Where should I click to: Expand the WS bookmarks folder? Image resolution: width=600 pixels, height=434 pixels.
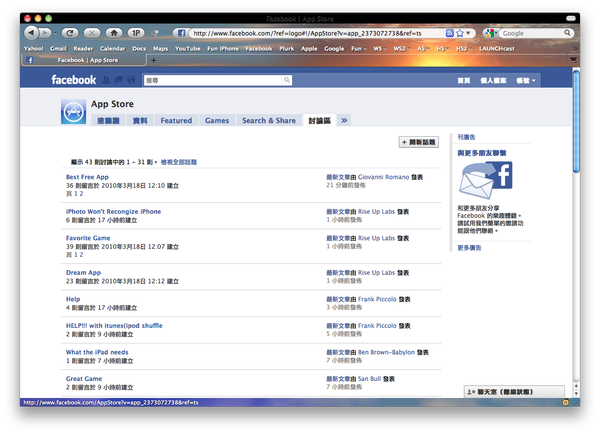pos(380,49)
